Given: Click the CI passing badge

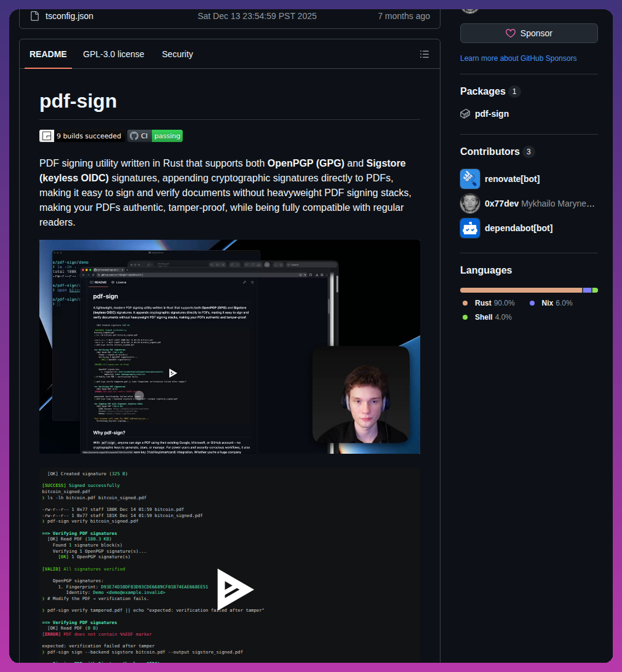Looking at the screenshot, I should 155,136.
